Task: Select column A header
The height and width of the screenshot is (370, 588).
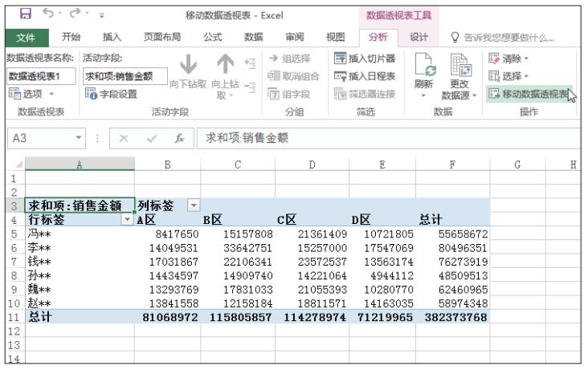Action: pyautogui.click(x=80, y=165)
